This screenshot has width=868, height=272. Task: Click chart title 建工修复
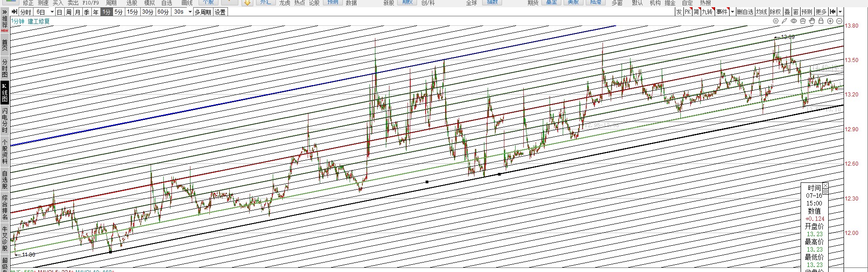(x=39, y=21)
